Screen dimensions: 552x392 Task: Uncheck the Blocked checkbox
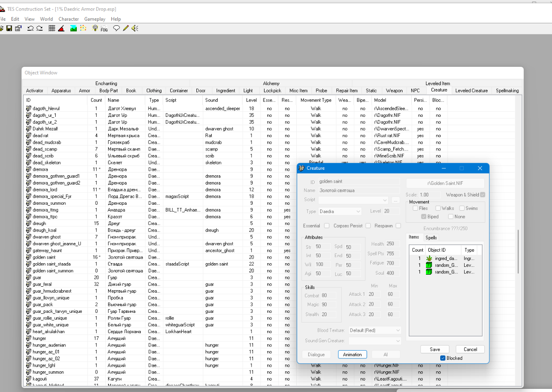tap(443, 358)
